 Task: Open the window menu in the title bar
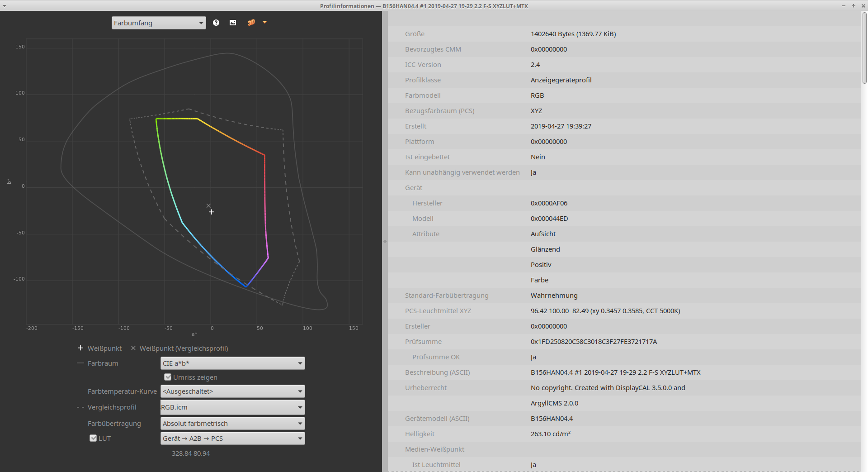pos(5,6)
